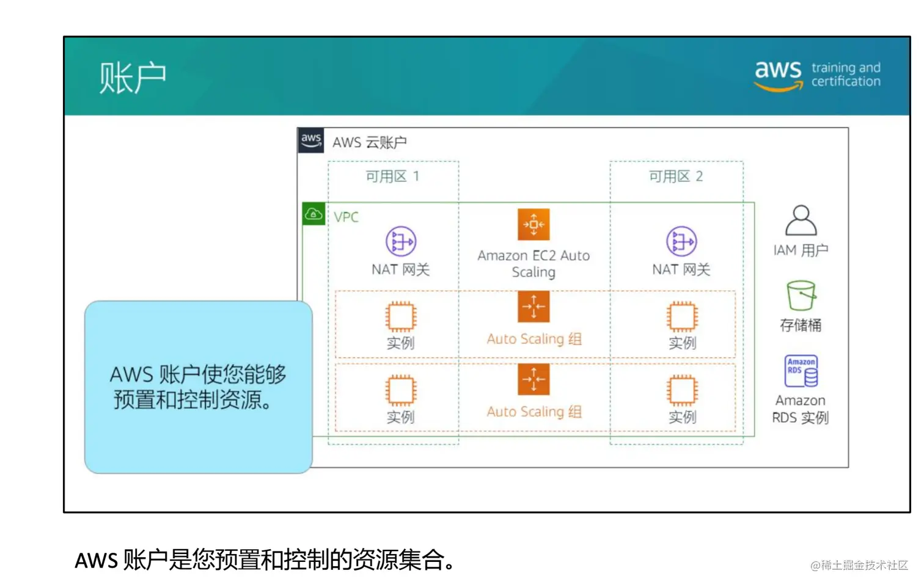924x587 pixels.
Task: Select the NAT gateway icon in availability zone 1
Action: click(401, 242)
